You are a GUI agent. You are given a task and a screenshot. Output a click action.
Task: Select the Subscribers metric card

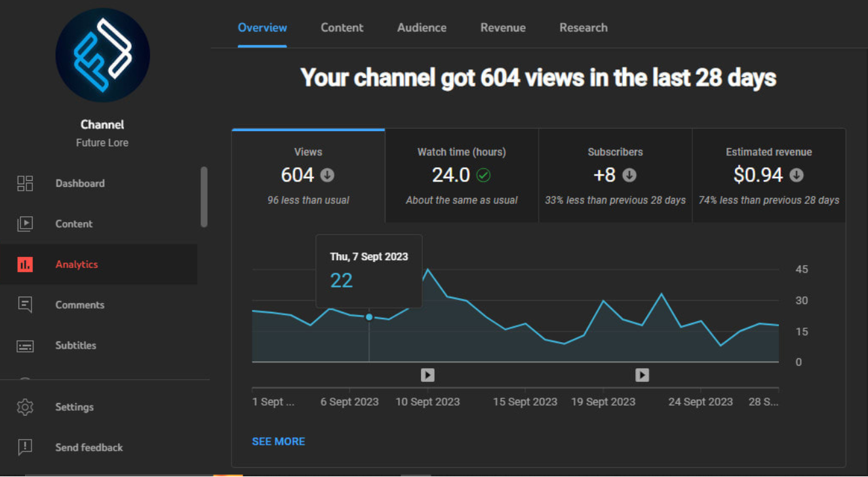pos(615,176)
